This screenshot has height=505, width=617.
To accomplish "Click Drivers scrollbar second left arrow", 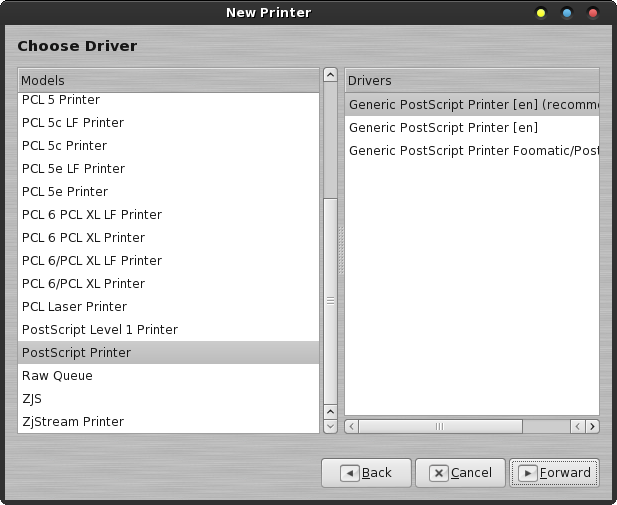I will coord(578,427).
